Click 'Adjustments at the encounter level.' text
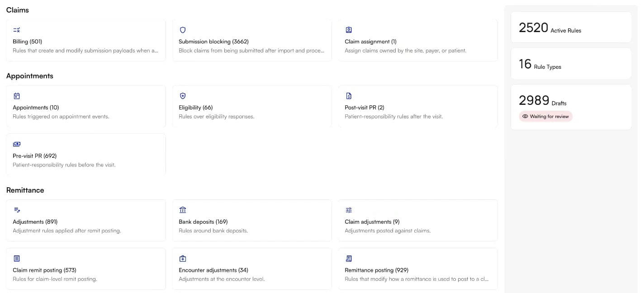Viewport: 644px width, 293px height. [x=222, y=279]
